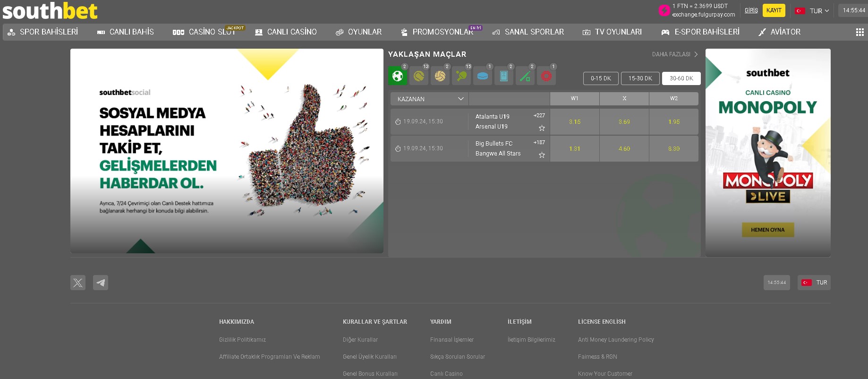Open Sıkça Sorulan Sorular link
Image resolution: width=868 pixels, height=379 pixels.
(458, 357)
